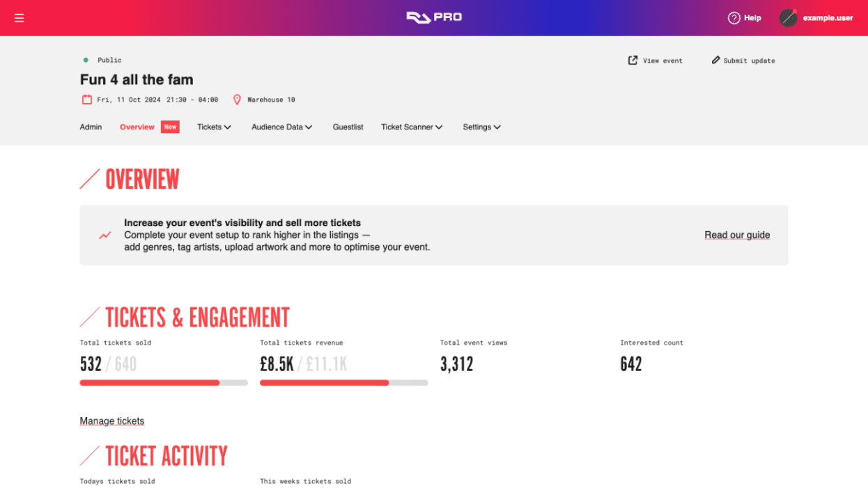Open the Manage tickets link
Image resolution: width=868 pixels, height=488 pixels.
pos(112,421)
